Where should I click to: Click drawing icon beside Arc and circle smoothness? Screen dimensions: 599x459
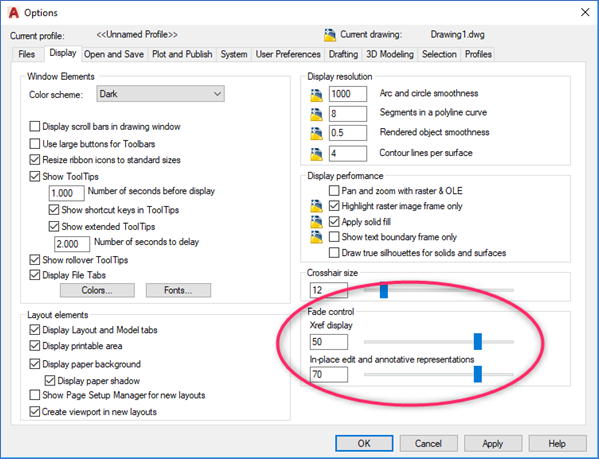coord(316,95)
